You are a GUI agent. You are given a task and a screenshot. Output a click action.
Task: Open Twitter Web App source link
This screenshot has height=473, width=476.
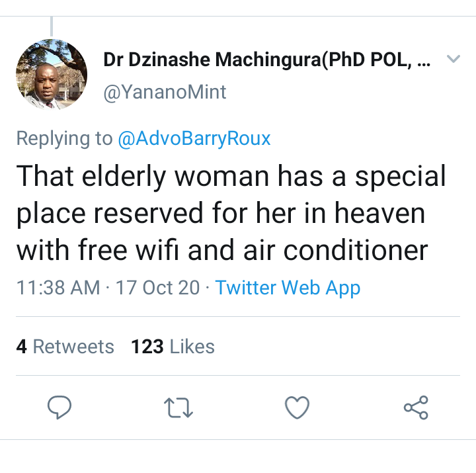(x=288, y=287)
